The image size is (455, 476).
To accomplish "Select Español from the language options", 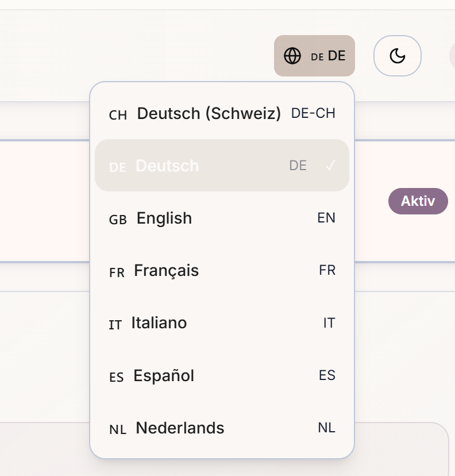I will [x=222, y=375].
